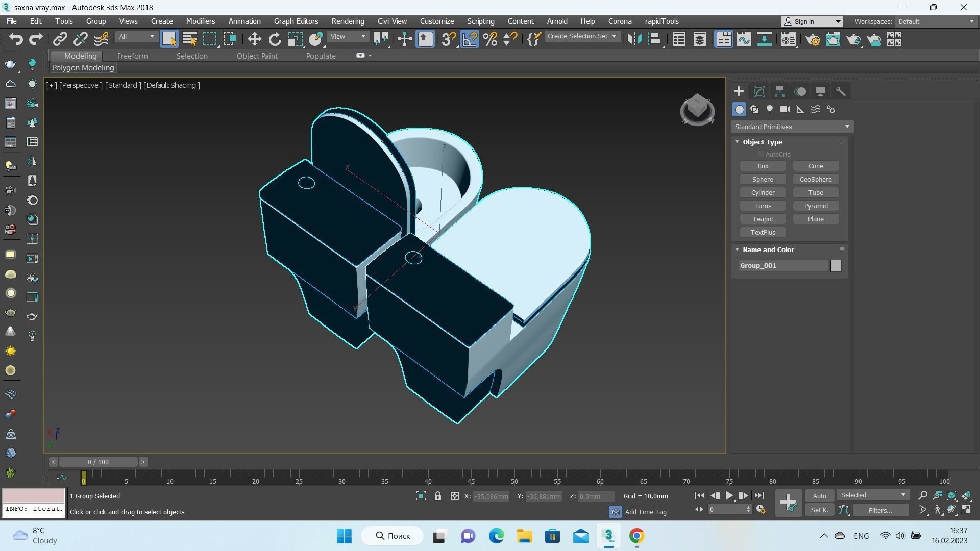
Task: Click the object color swatch
Action: tap(836, 266)
